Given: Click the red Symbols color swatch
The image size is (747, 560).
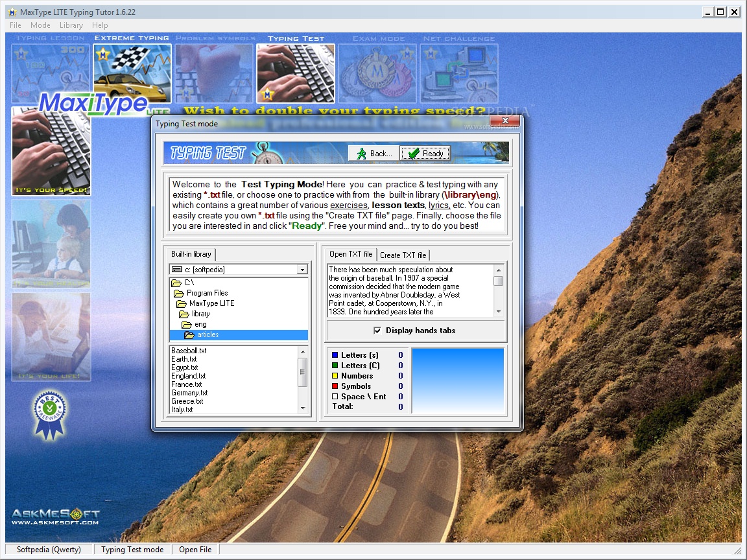Looking at the screenshot, I should click(x=335, y=386).
